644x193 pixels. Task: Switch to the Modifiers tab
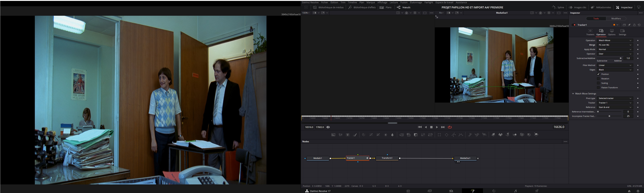click(x=616, y=18)
